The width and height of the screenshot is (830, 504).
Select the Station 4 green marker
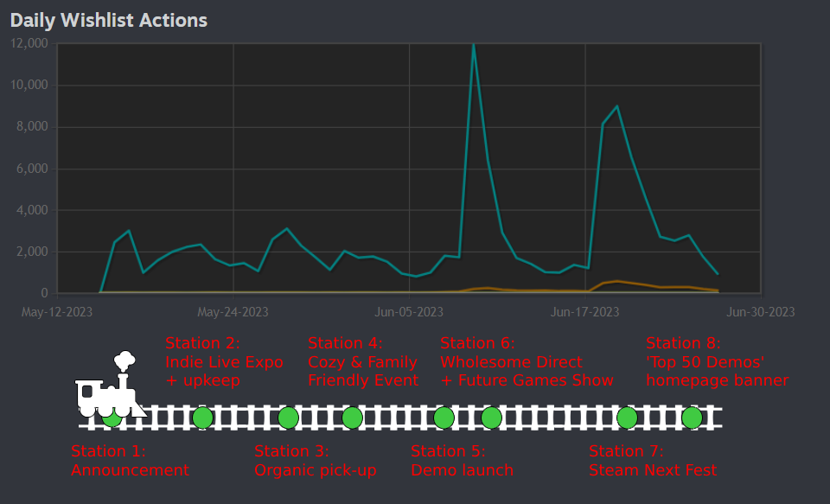[x=353, y=417]
